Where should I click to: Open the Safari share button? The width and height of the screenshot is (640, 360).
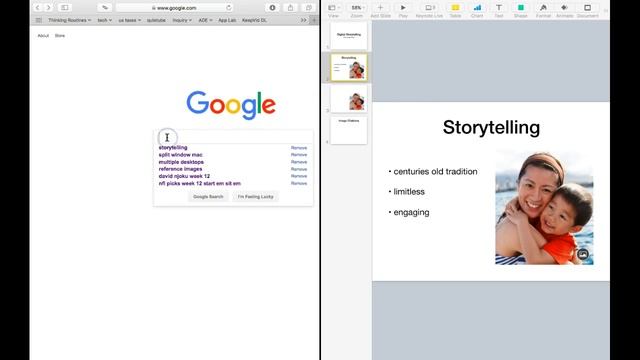pos(291,8)
